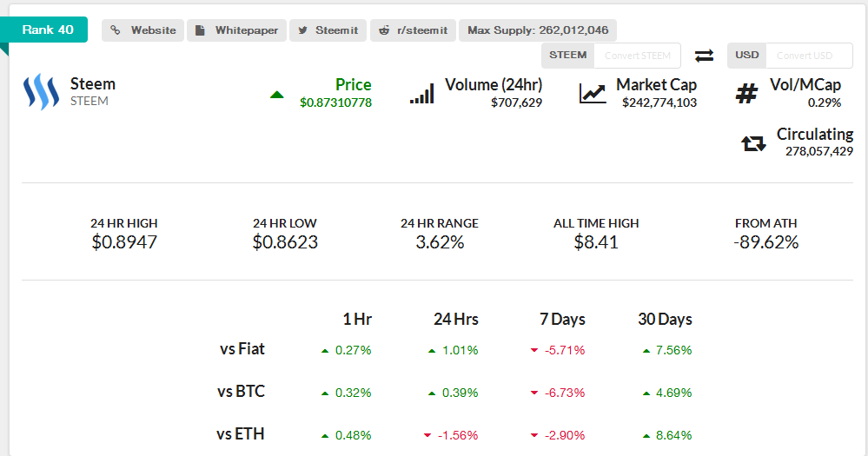
Task: Click the green price up-arrow icon
Action: coord(277,94)
